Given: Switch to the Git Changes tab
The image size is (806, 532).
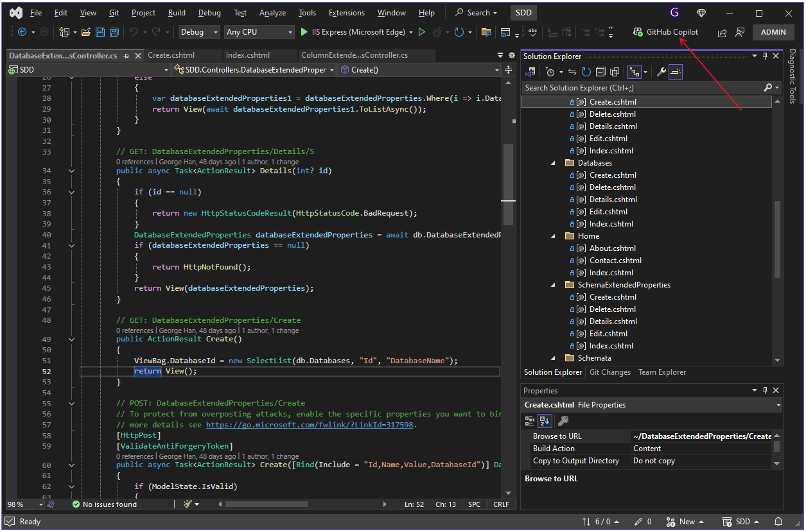Looking at the screenshot, I should point(609,372).
